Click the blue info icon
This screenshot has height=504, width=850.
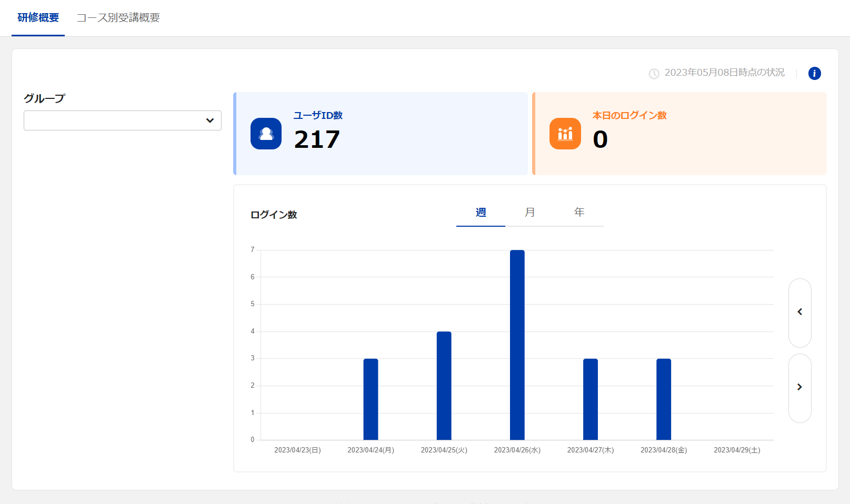click(x=814, y=73)
